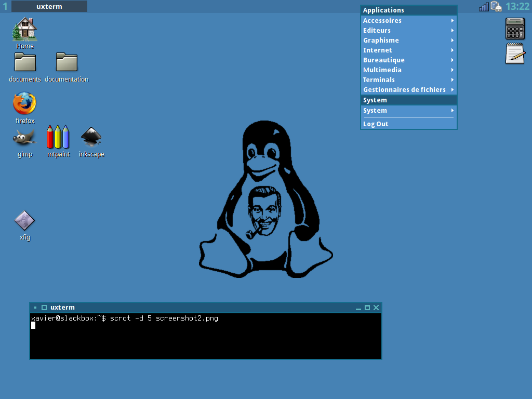Open the Internet submenu
Screen dimensions: 532x399
tap(408, 50)
